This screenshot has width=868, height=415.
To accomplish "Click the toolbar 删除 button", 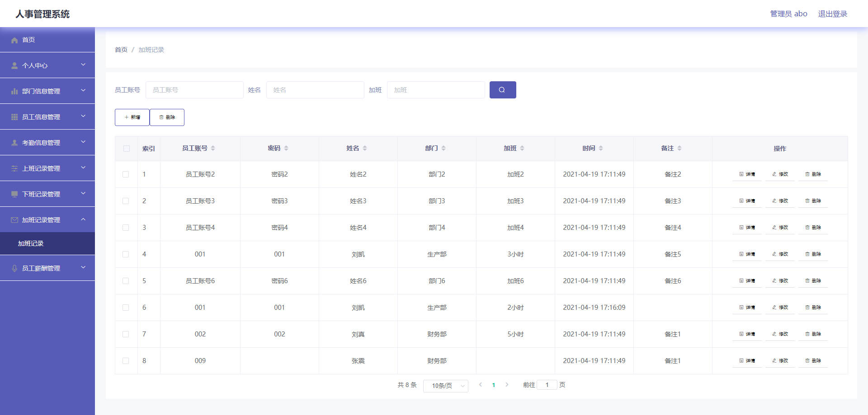I will coord(167,117).
